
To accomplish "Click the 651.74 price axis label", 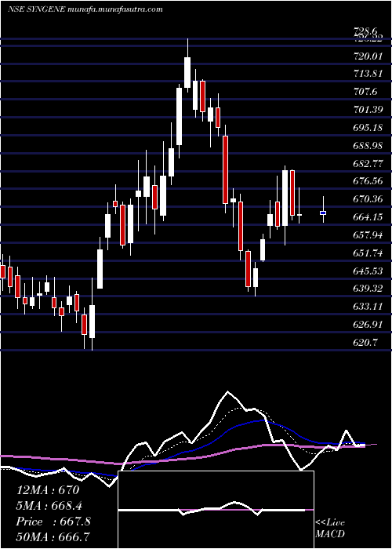I will (x=368, y=253).
